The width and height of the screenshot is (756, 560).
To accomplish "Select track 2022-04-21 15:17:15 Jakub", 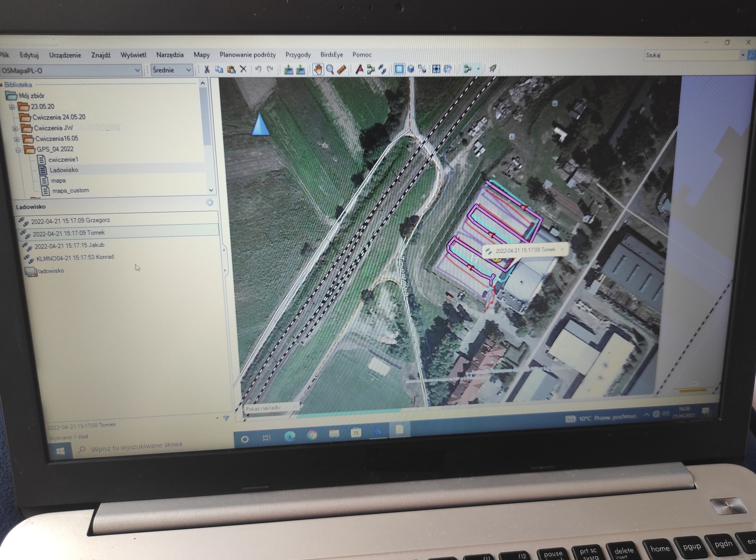I will tap(69, 245).
